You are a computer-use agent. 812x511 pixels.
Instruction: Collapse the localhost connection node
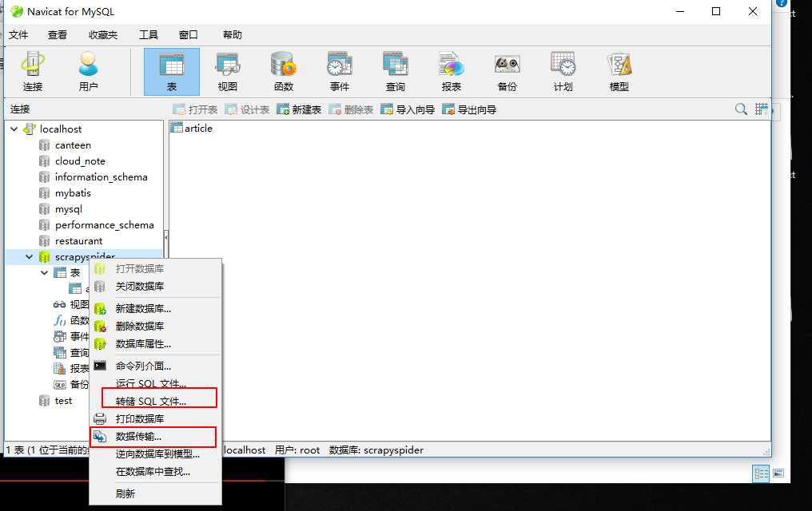(x=14, y=129)
